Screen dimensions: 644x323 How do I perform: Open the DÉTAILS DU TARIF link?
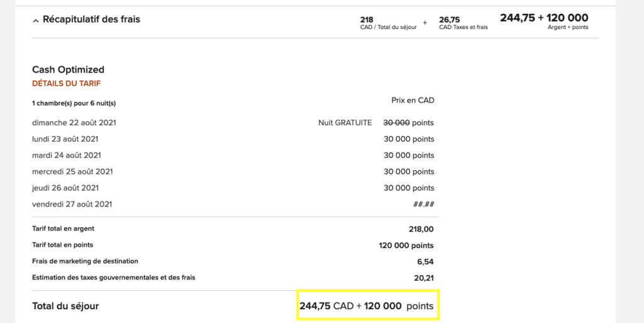tap(66, 83)
